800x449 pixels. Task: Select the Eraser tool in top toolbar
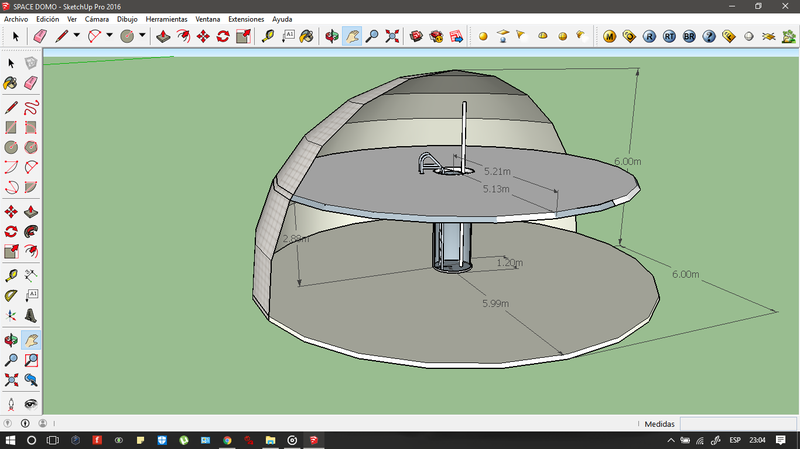[40, 36]
